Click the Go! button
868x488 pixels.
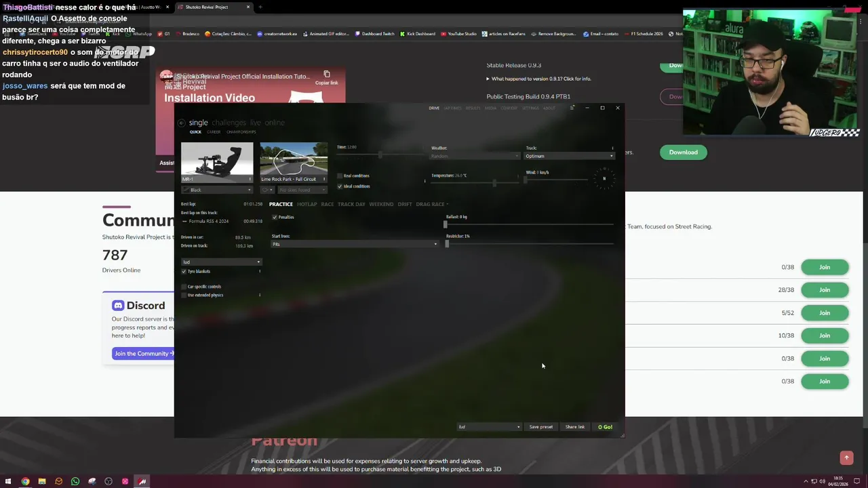pos(605,427)
